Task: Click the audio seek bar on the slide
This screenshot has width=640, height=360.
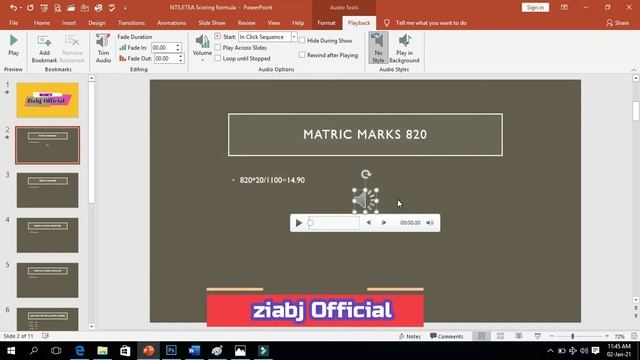Action: tap(333, 223)
